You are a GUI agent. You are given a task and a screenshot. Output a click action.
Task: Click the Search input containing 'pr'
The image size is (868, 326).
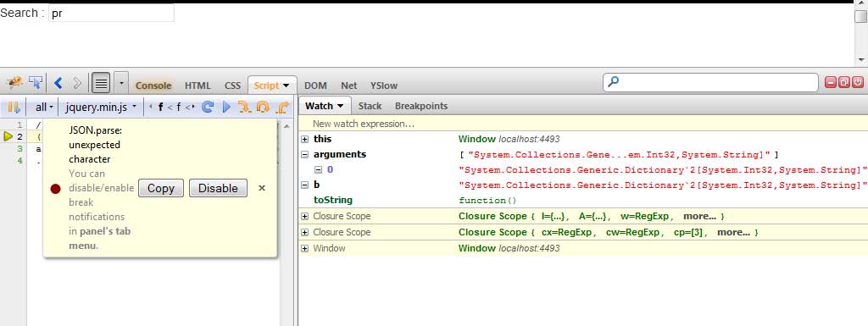coord(111,14)
